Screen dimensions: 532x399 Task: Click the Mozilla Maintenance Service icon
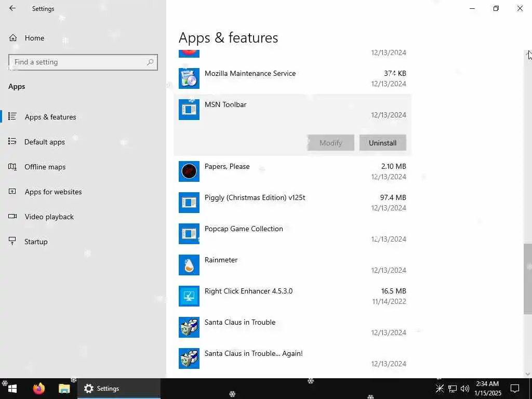pos(189,78)
